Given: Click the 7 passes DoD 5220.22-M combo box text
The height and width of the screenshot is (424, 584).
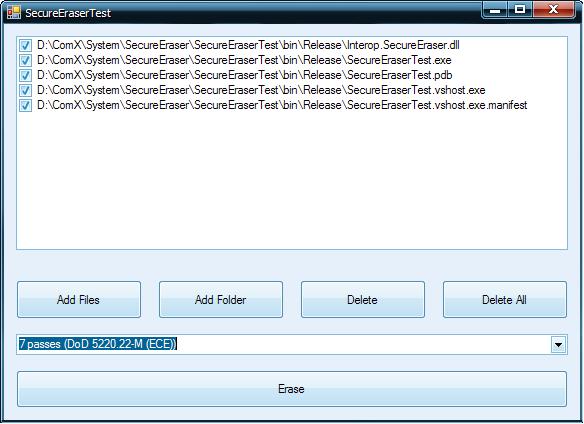Looking at the screenshot, I should click(98, 344).
